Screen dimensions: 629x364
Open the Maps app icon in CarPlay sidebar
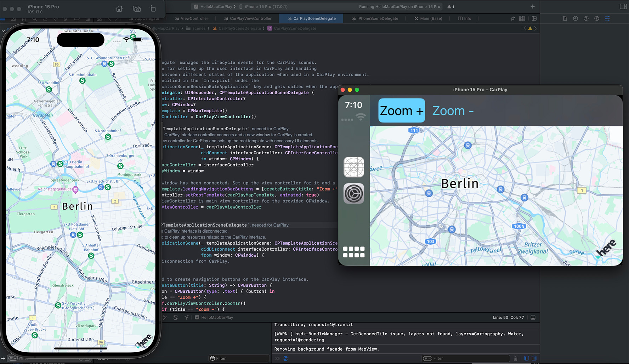pyautogui.click(x=354, y=167)
